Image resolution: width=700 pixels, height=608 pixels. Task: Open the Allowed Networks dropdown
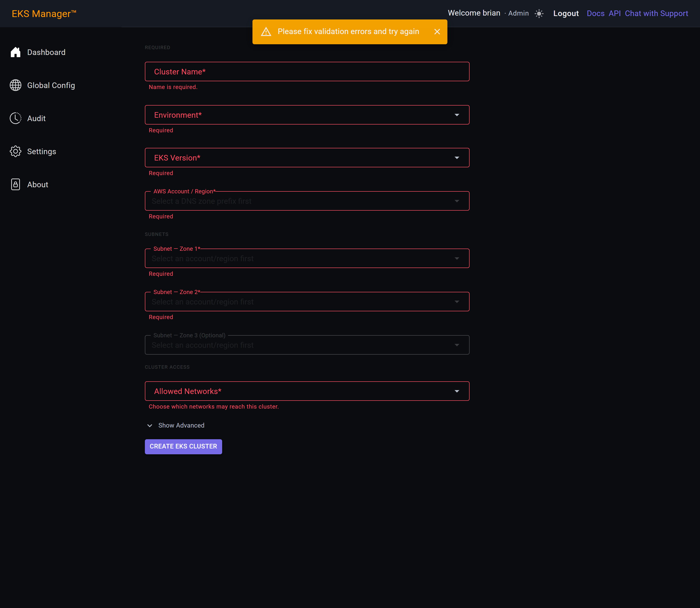click(x=307, y=391)
